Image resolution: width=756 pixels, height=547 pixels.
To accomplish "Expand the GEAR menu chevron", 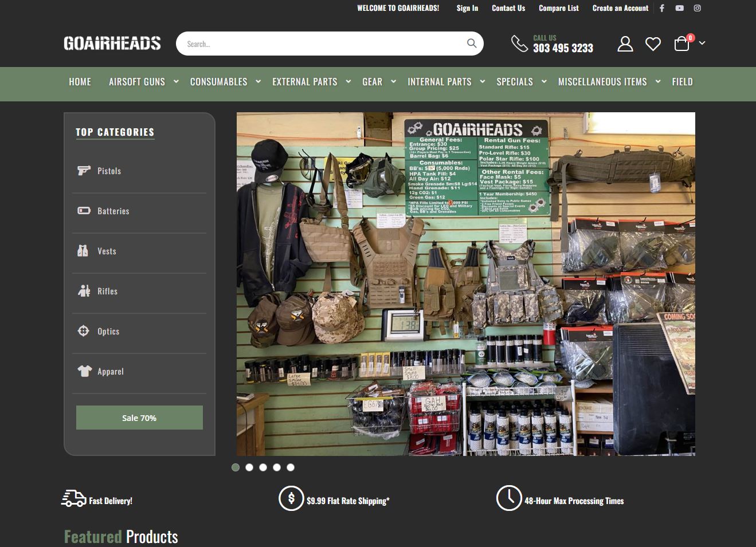I will coord(393,81).
